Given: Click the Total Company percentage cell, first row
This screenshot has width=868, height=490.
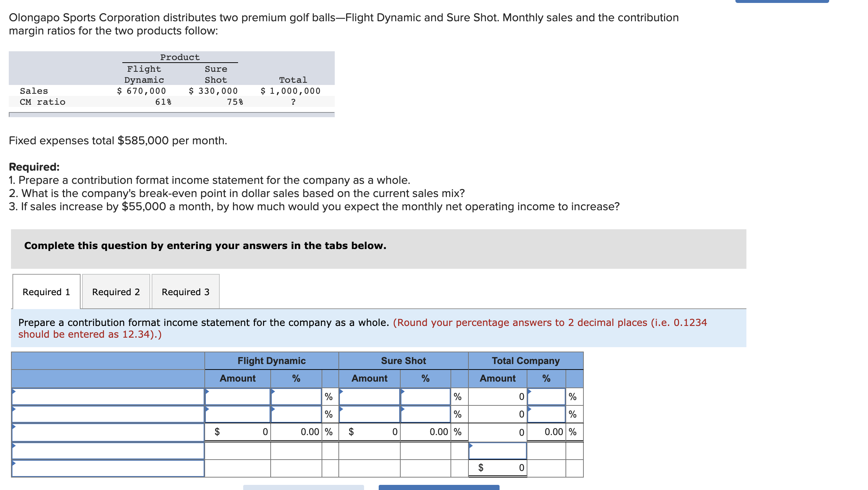Looking at the screenshot, I should (x=546, y=397).
